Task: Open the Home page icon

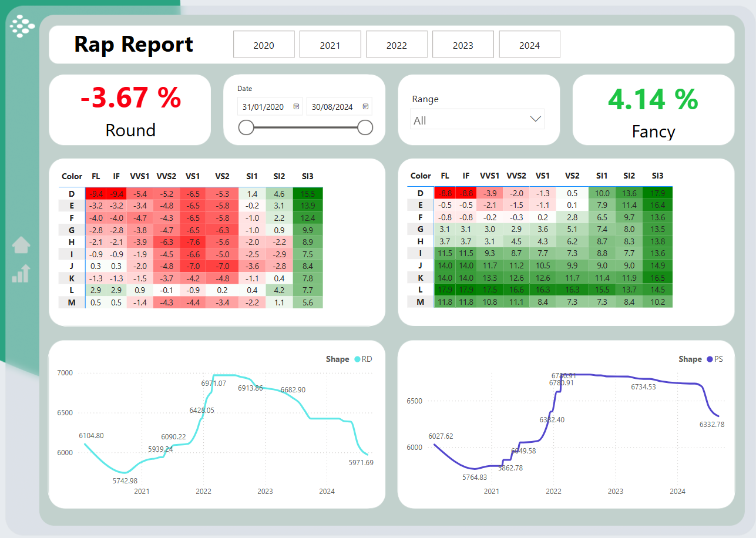Action: 21,244
